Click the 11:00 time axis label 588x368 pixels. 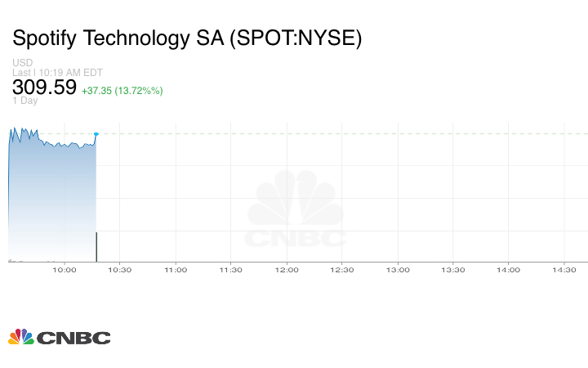pyautogui.click(x=176, y=269)
